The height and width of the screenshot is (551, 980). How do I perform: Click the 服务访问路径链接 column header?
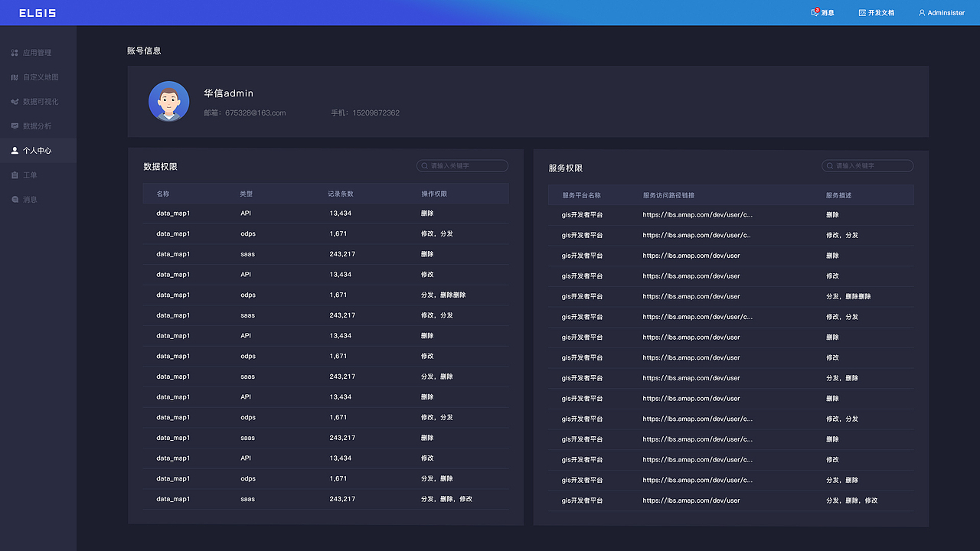[x=669, y=195]
